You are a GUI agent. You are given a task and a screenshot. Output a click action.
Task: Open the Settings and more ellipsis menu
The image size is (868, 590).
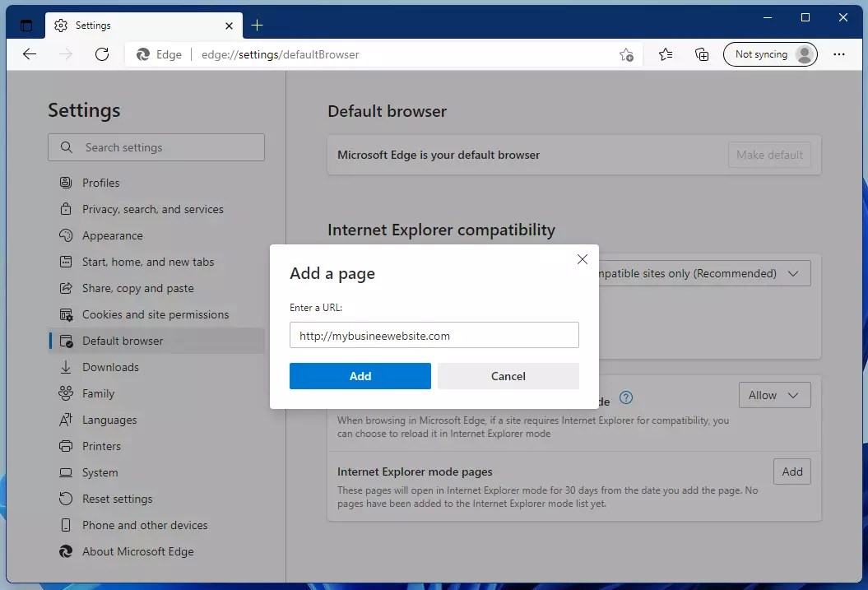(838, 54)
